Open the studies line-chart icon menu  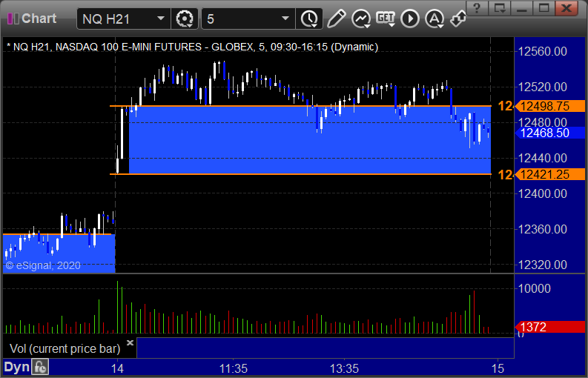(361, 19)
